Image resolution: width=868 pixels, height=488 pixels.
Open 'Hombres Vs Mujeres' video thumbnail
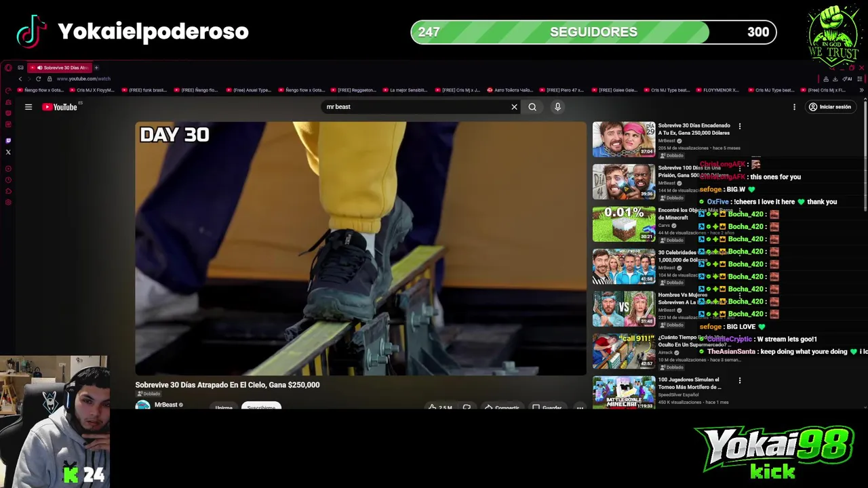pyautogui.click(x=624, y=309)
